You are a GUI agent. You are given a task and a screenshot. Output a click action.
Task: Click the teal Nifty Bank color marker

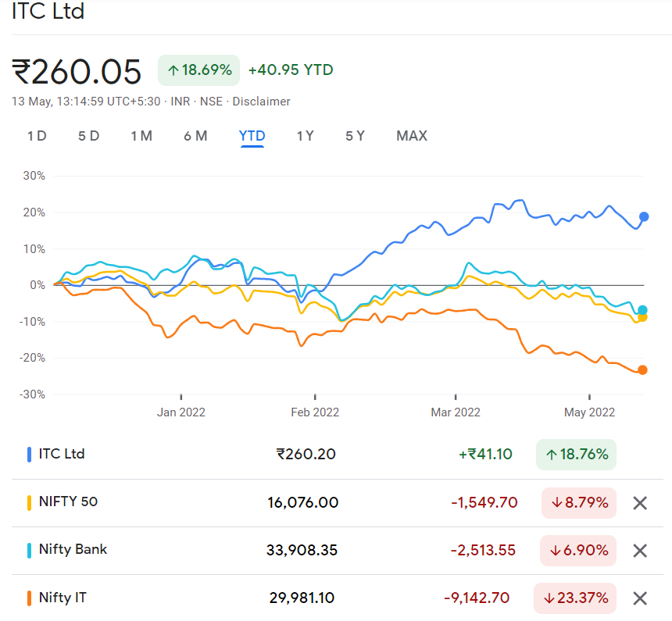(x=29, y=550)
